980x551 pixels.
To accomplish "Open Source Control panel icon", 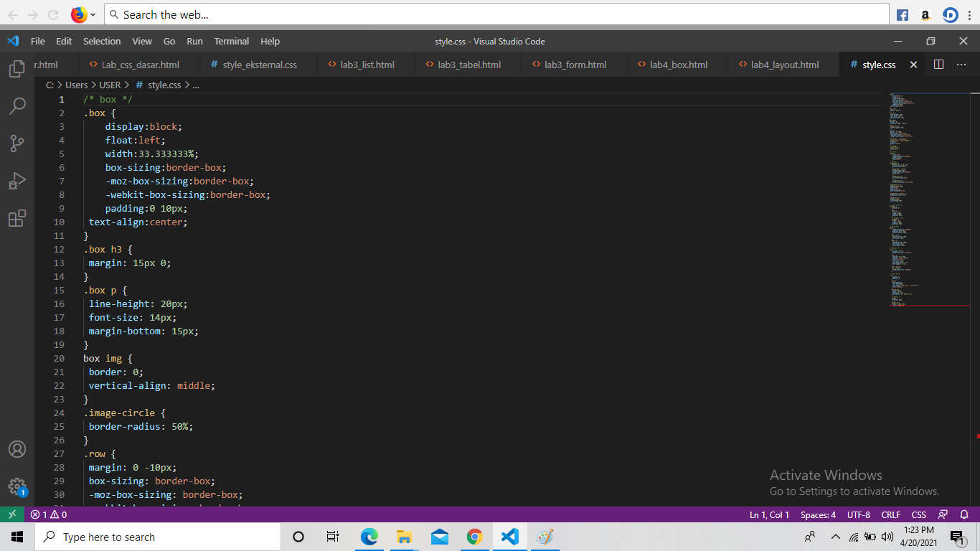I will pos(17,143).
